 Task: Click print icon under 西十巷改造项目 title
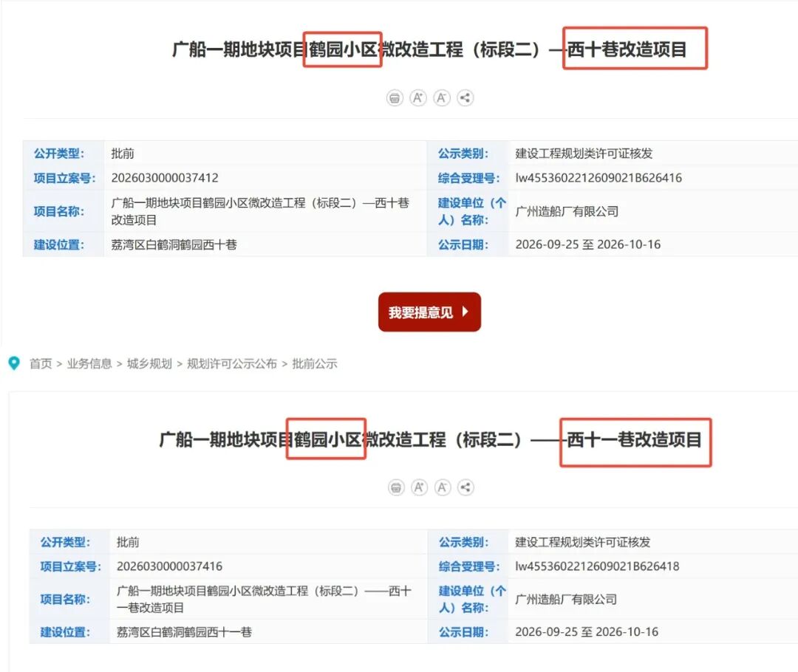395,97
